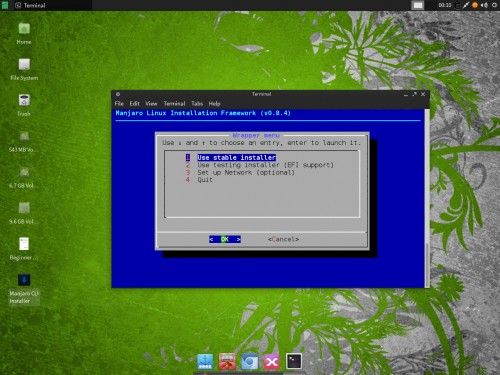Launch the pink X dock icon

(x=272, y=361)
